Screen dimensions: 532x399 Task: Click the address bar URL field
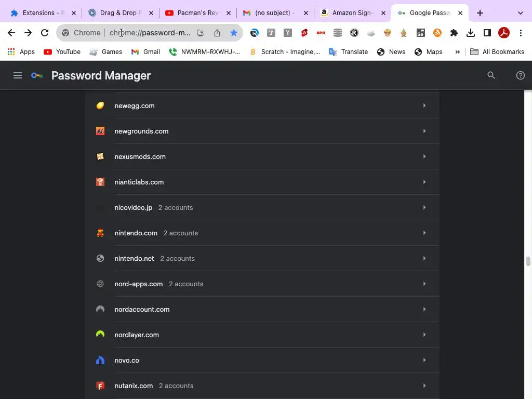150,33
